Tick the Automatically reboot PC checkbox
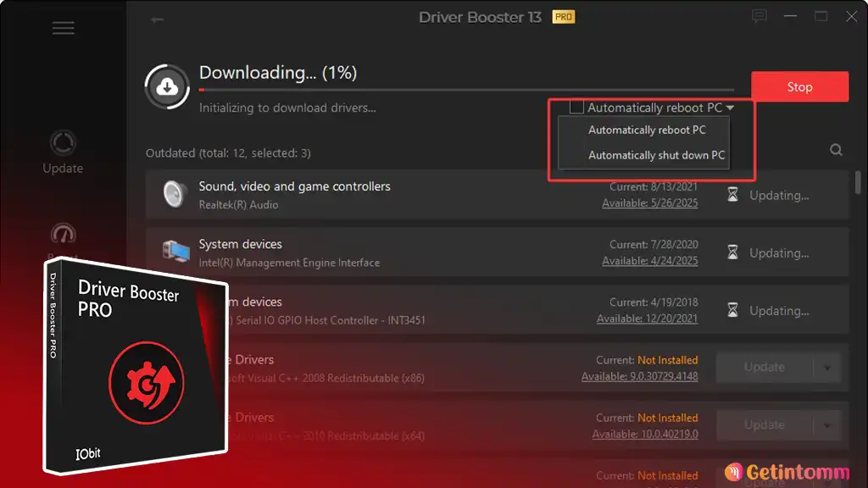868x488 pixels. coord(576,108)
